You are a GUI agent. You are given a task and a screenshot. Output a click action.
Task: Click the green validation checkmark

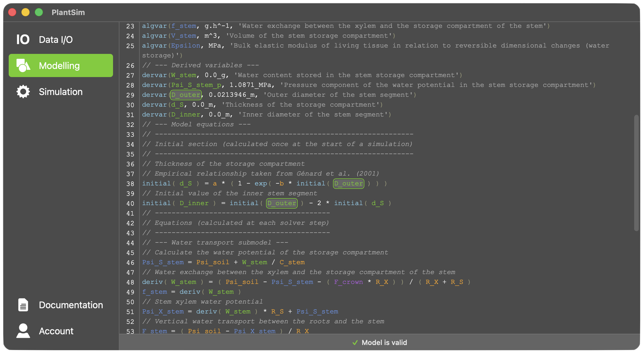point(355,342)
